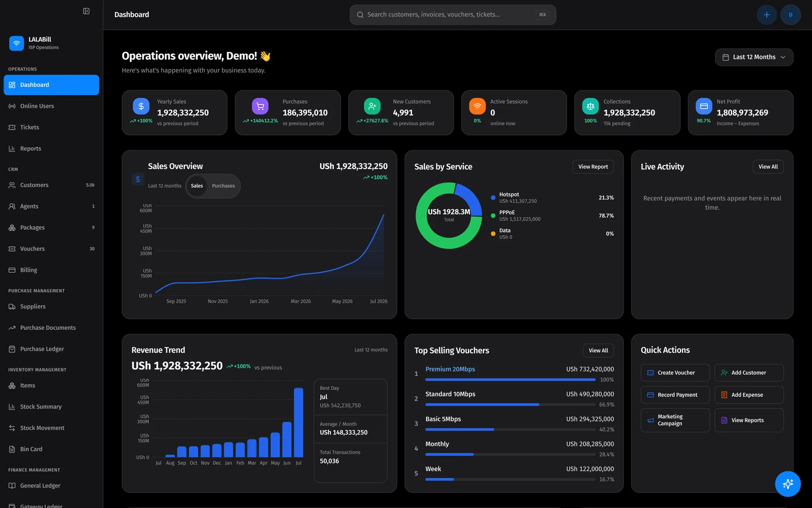The height and width of the screenshot is (508, 812).
Task: Switch Sales Overview to Purchases toggle
Action: pyautogui.click(x=223, y=186)
